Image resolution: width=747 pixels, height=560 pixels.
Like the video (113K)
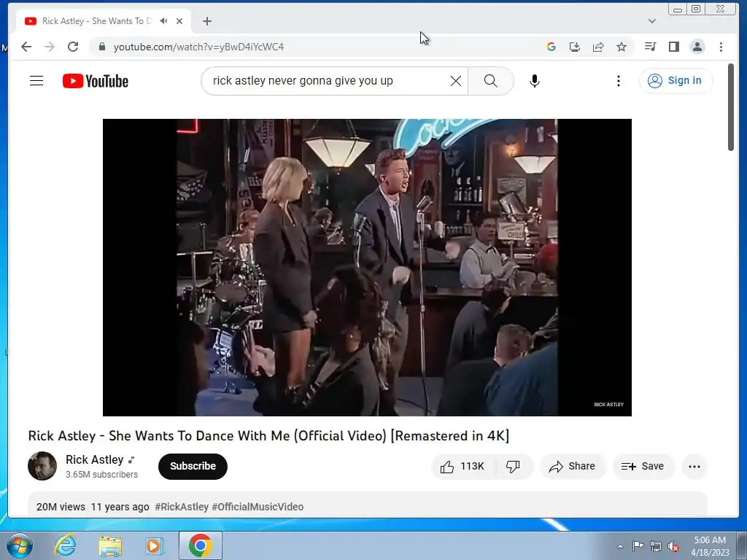[x=463, y=466]
